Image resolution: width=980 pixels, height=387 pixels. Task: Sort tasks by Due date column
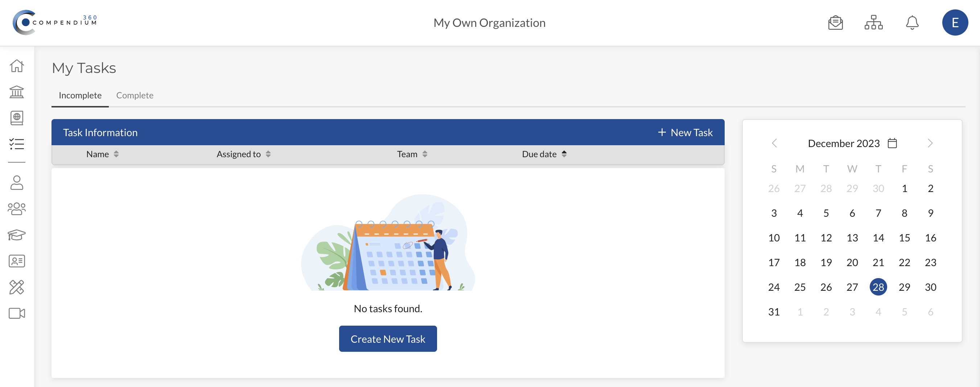[x=544, y=154]
